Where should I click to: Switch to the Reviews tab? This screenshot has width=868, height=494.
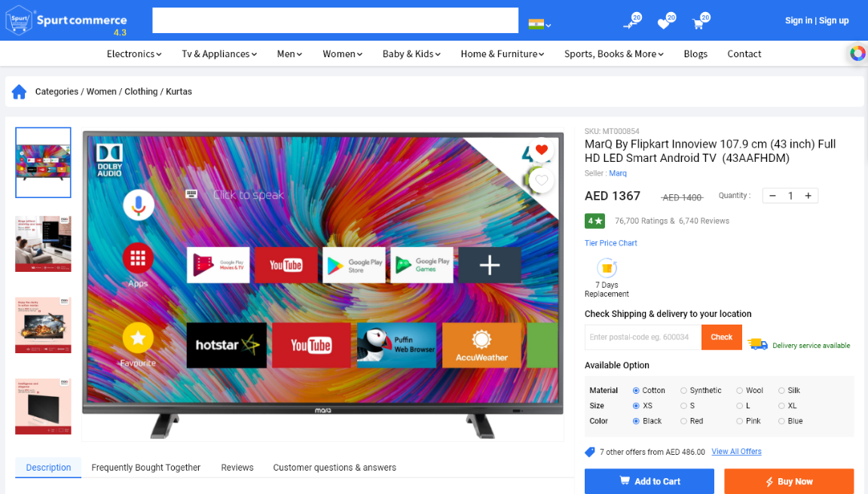click(x=237, y=468)
